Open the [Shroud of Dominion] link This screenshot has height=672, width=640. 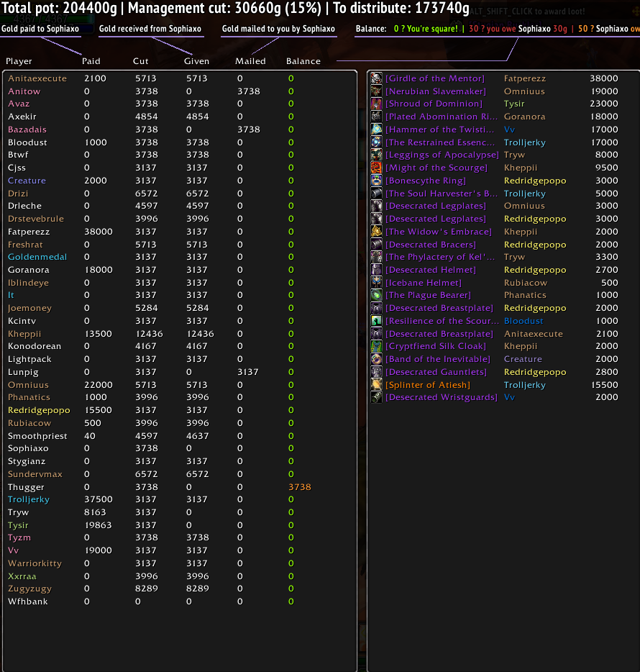pos(434,104)
